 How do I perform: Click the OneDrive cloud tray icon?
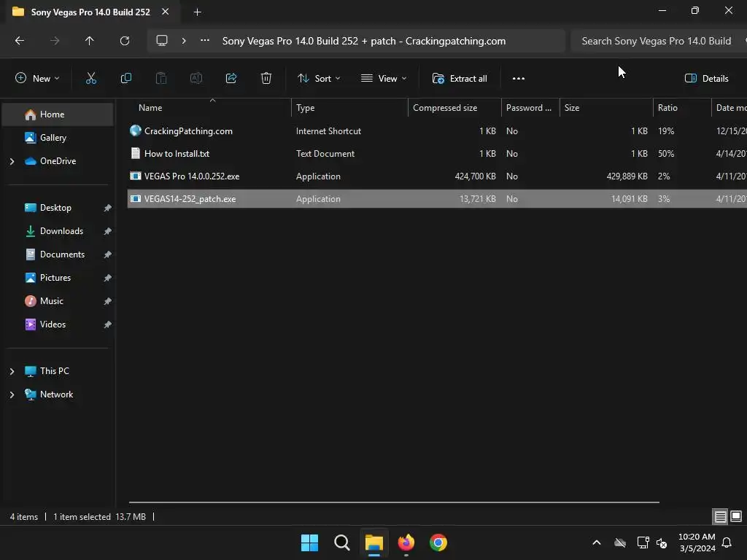pos(620,542)
